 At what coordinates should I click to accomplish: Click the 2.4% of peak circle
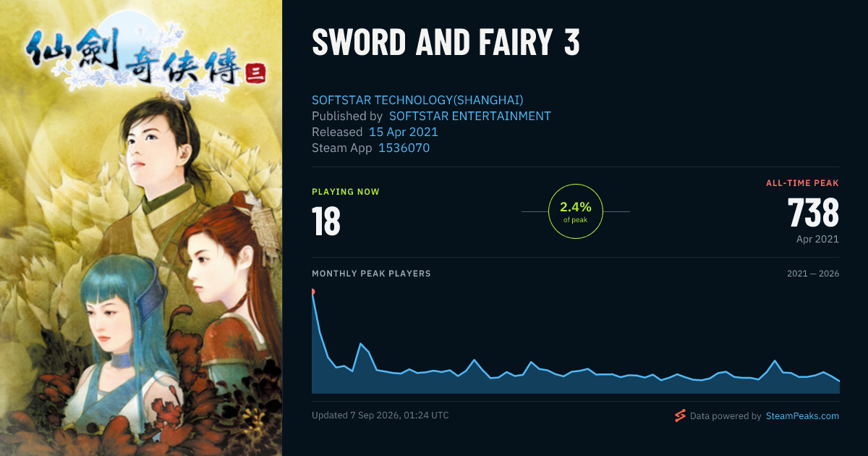coord(576,211)
